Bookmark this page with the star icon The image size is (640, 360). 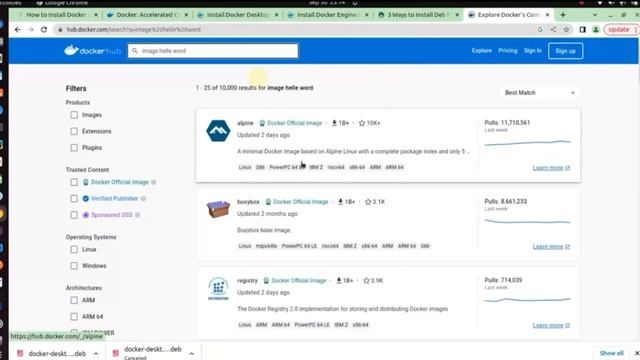[566, 29]
